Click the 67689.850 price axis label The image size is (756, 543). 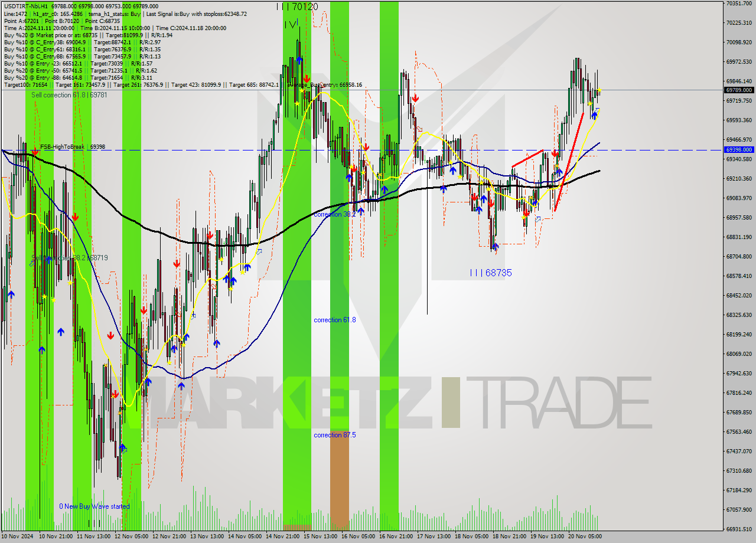click(739, 412)
